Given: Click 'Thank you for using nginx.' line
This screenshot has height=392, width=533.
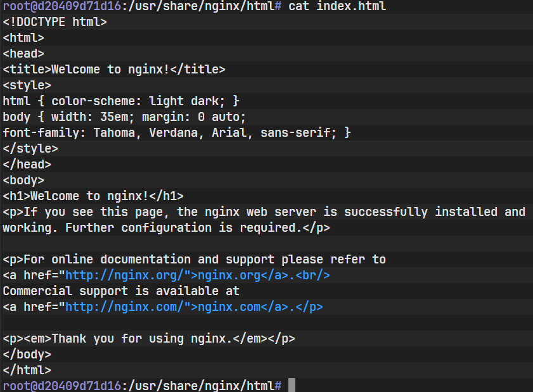Looking at the screenshot, I should point(149,338).
